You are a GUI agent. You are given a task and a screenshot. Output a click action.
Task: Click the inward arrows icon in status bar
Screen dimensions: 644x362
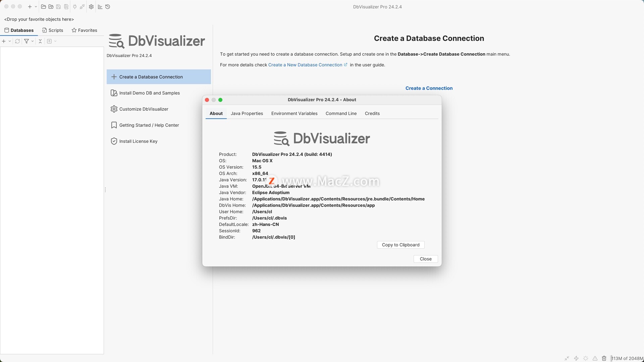(x=567, y=358)
